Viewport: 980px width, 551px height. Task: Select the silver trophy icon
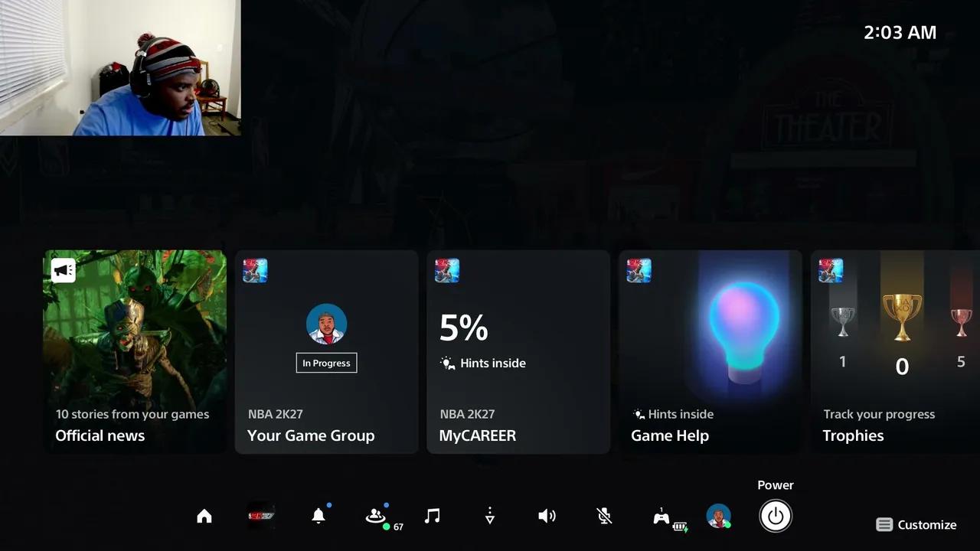point(843,321)
